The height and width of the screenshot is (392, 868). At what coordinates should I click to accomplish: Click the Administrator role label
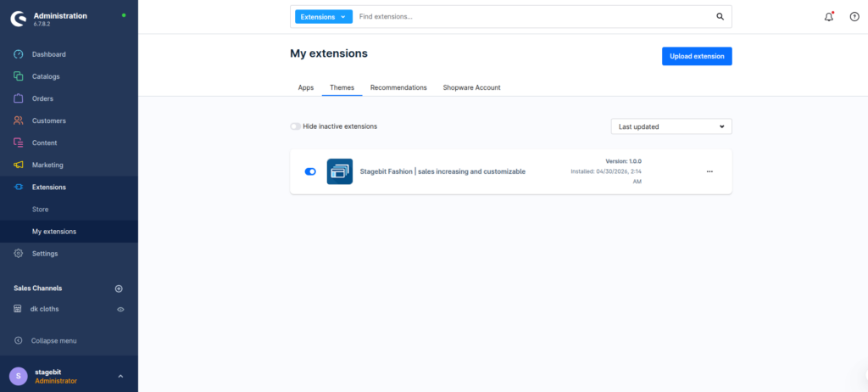tap(56, 381)
